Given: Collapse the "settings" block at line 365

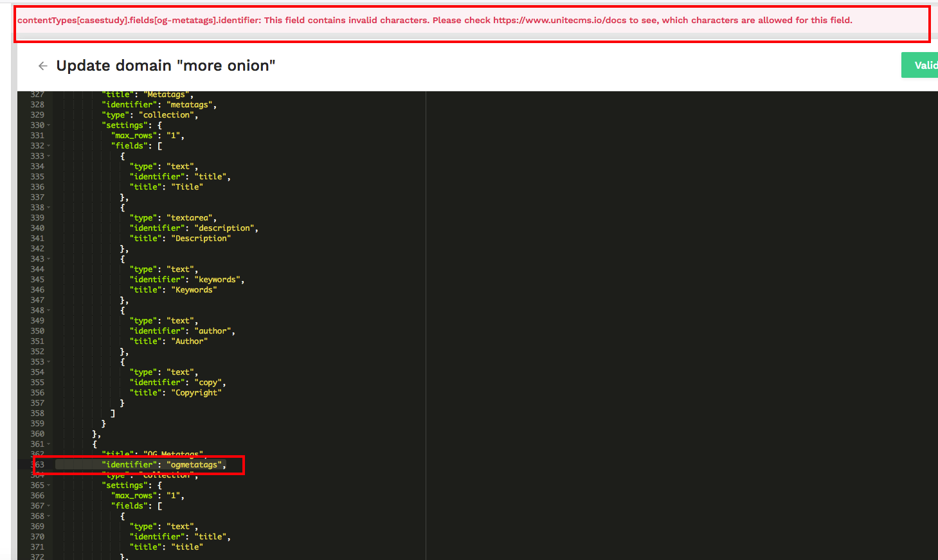Looking at the screenshot, I should click(x=49, y=485).
